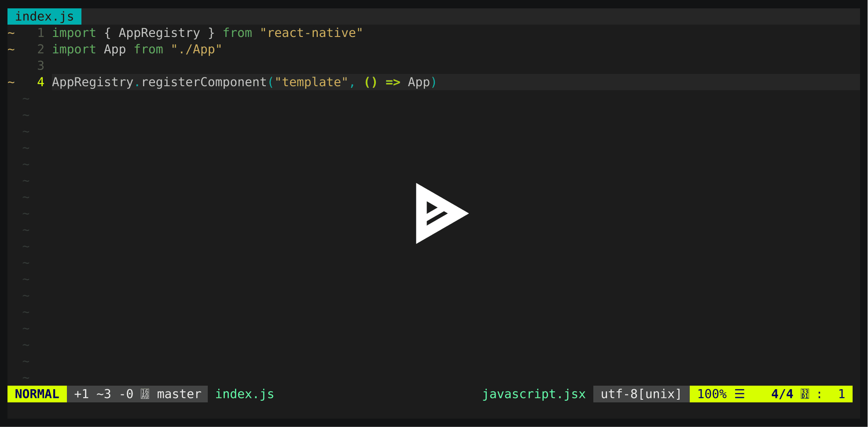Click the NORMAL mode indicator in the status line
Image resolution: width=868 pixels, height=427 pixels.
(37, 394)
